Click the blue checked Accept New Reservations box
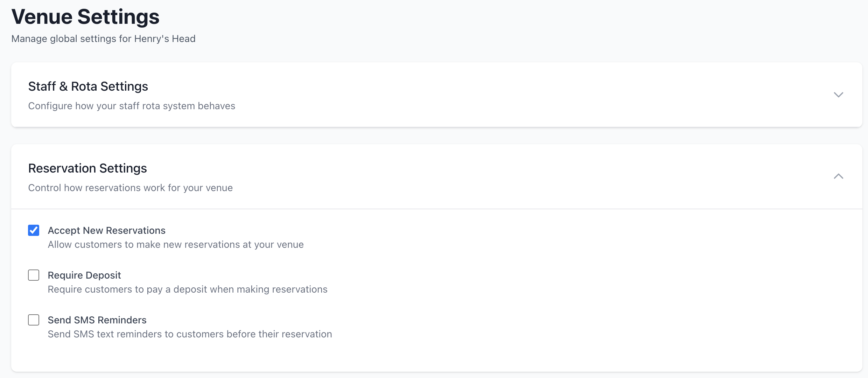 click(33, 230)
